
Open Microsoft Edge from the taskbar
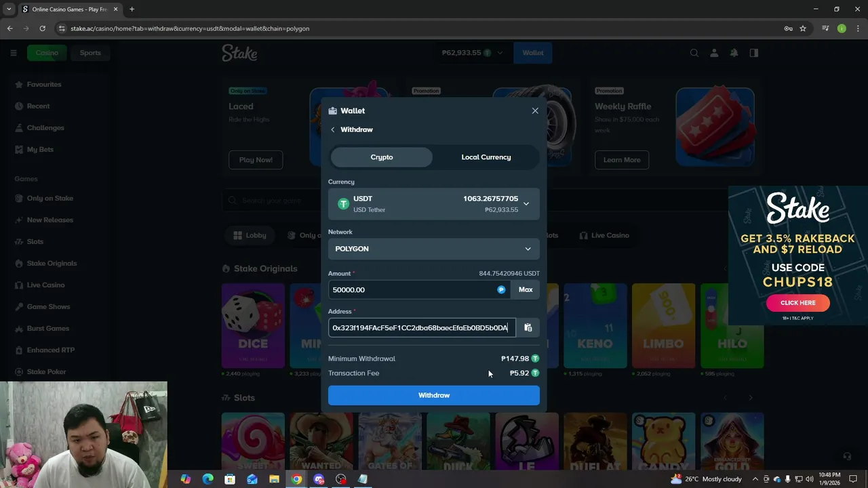click(208, 479)
